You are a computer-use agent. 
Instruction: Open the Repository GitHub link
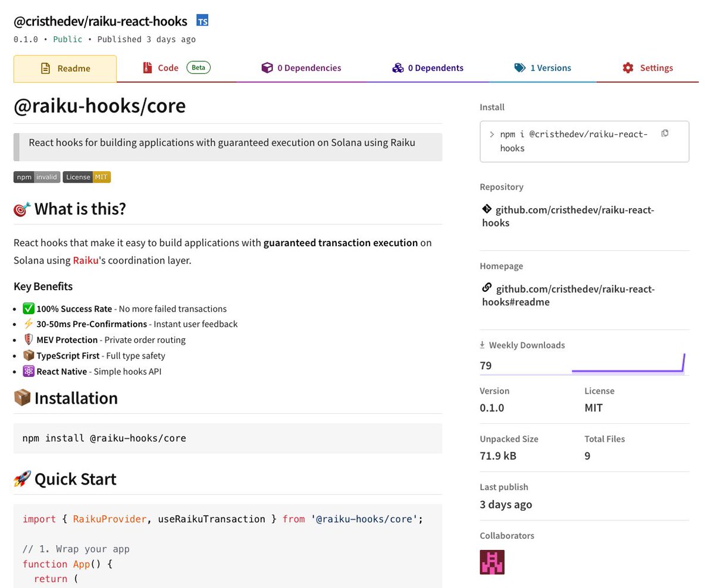pos(568,216)
